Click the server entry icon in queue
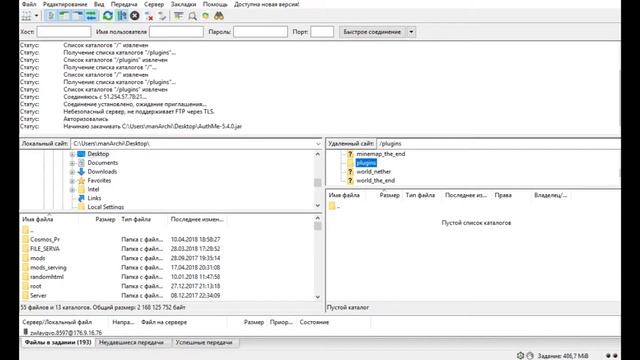This screenshot has height=360, width=640. click(25, 332)
